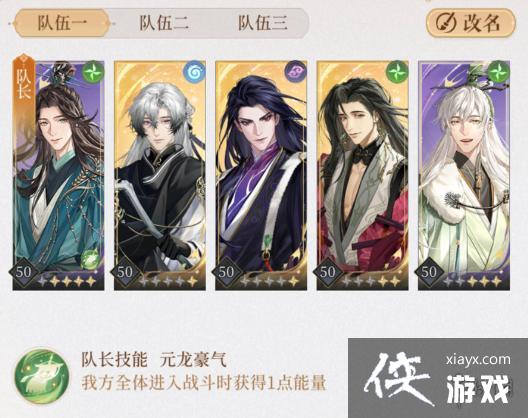Viewport: 528px width, 418px height.
Task: Select the 队伍一 tab
Action: point(62,23)
